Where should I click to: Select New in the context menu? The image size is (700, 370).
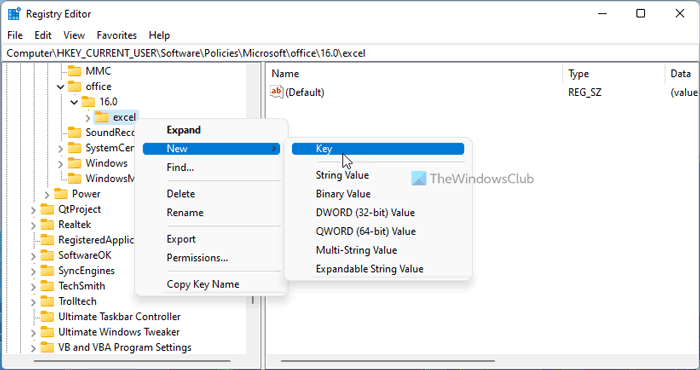pyautogui.click(x=211, y=149)
